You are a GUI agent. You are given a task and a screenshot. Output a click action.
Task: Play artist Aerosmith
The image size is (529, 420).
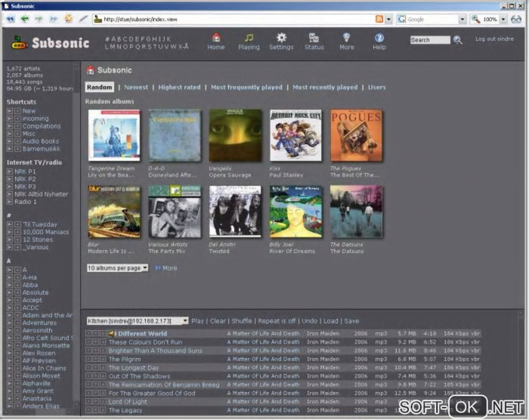(10, 331)
